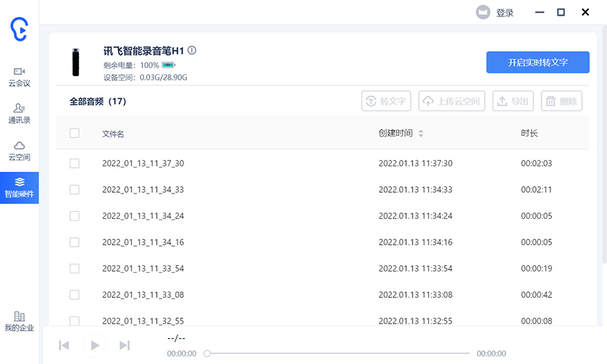Click the 上传云空间 upload to cloud button
The image size is (607, 364).
pyautogui.click(x=451, y=101)
